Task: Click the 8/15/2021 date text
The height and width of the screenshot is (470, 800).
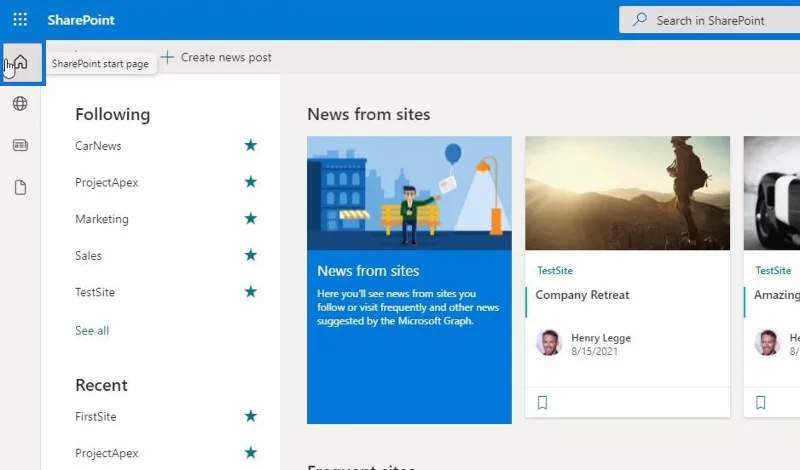Action: pos(594,352)
